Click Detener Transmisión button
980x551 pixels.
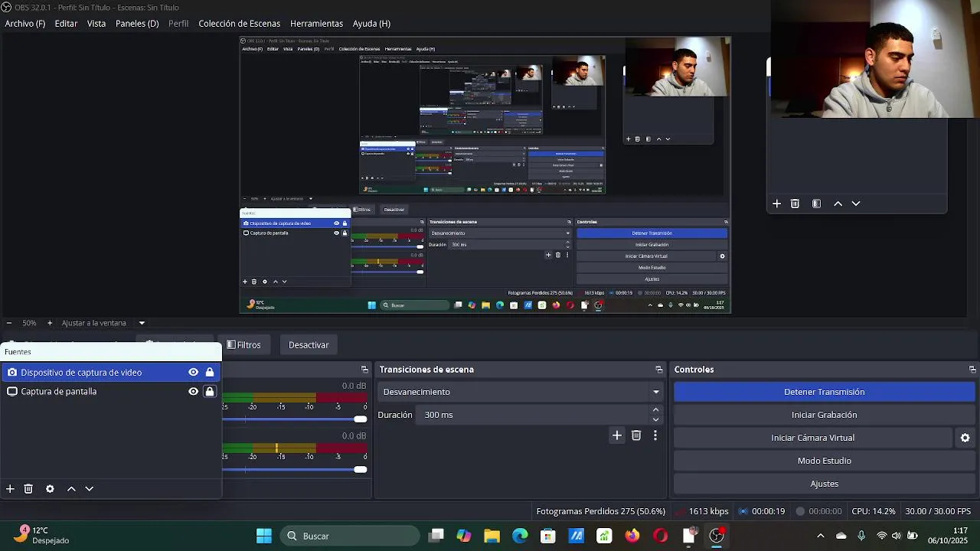825,392
